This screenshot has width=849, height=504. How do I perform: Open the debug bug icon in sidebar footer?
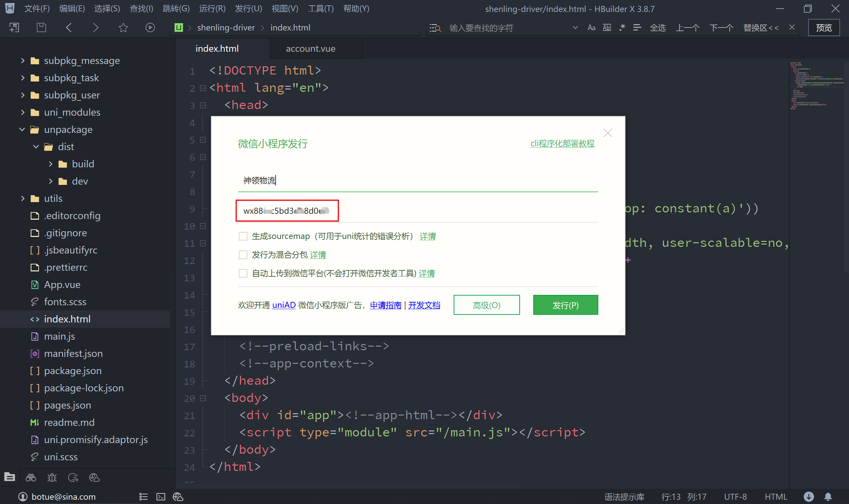[52, 478]
